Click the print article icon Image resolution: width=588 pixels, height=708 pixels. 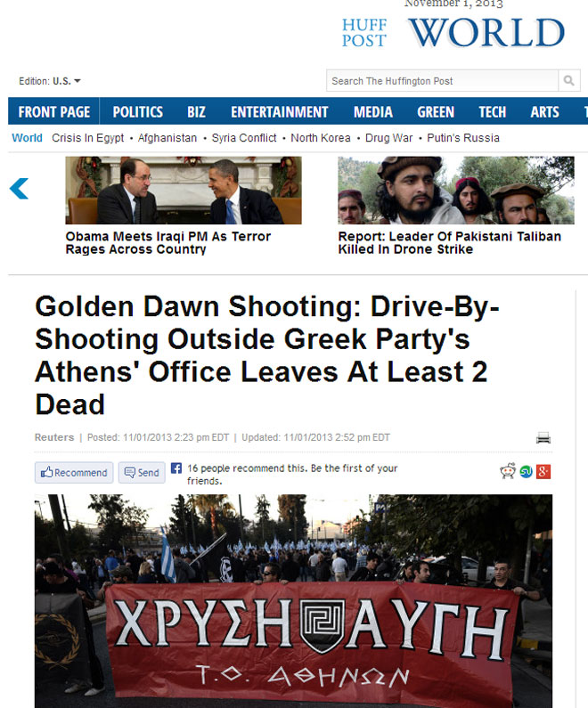tap(543, 437)
